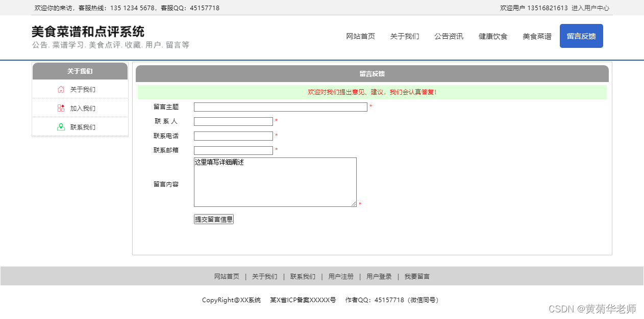Click the 联系邮箱 field label

(x=166, y=150)
